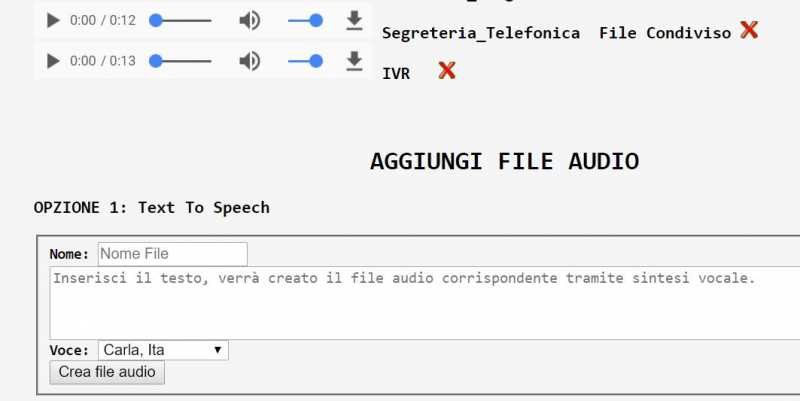Open the Voce dropdown
The height and width of the screenshot is (401, 800).
[163, 350]
